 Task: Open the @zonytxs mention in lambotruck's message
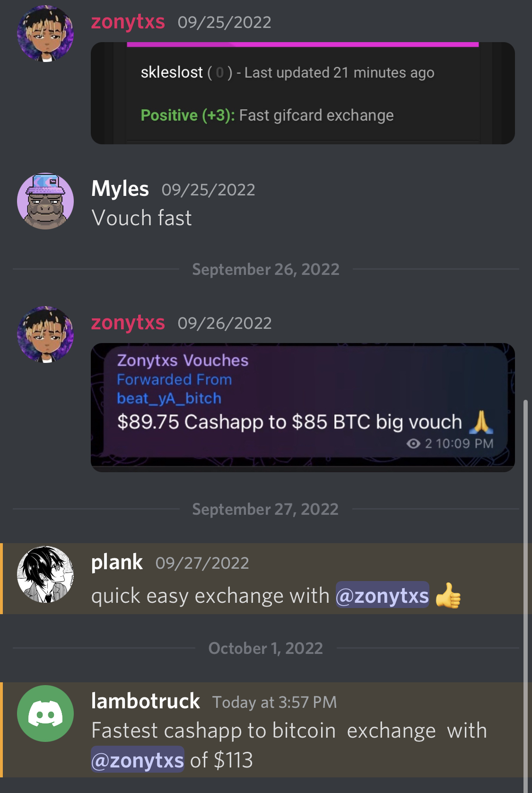138,760
